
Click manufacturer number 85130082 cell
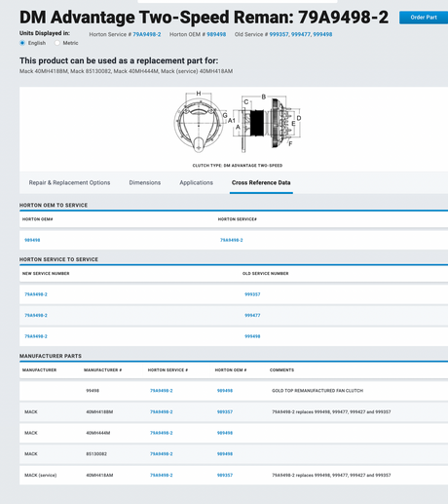click(96, 454)
